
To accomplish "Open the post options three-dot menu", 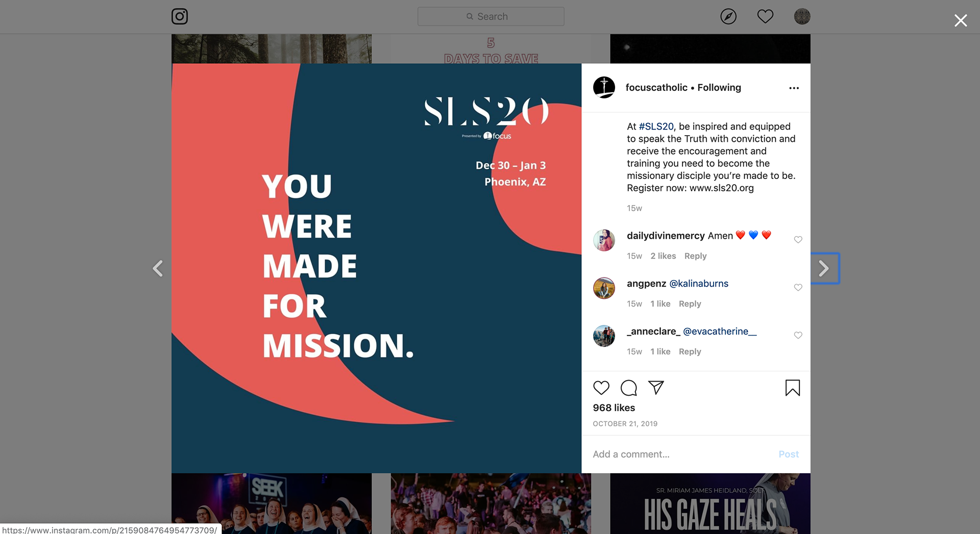I will [794, 88].
